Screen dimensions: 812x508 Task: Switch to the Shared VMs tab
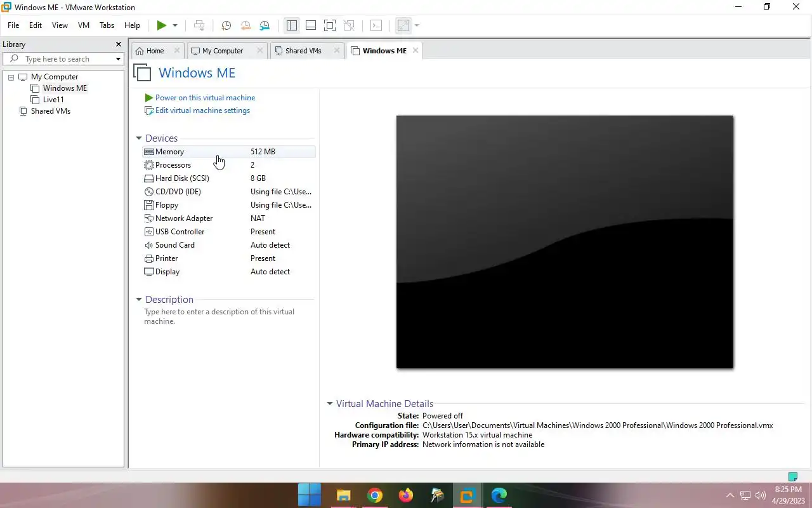point(303,51)
